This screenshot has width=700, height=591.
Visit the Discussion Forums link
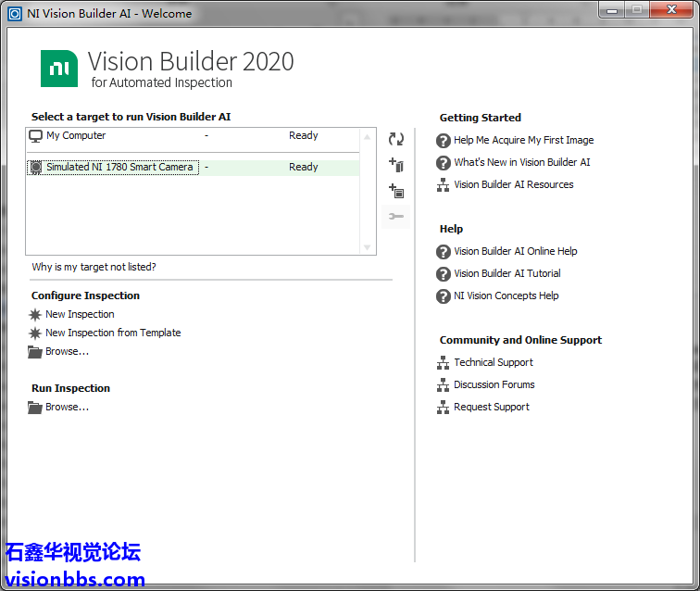494,384
